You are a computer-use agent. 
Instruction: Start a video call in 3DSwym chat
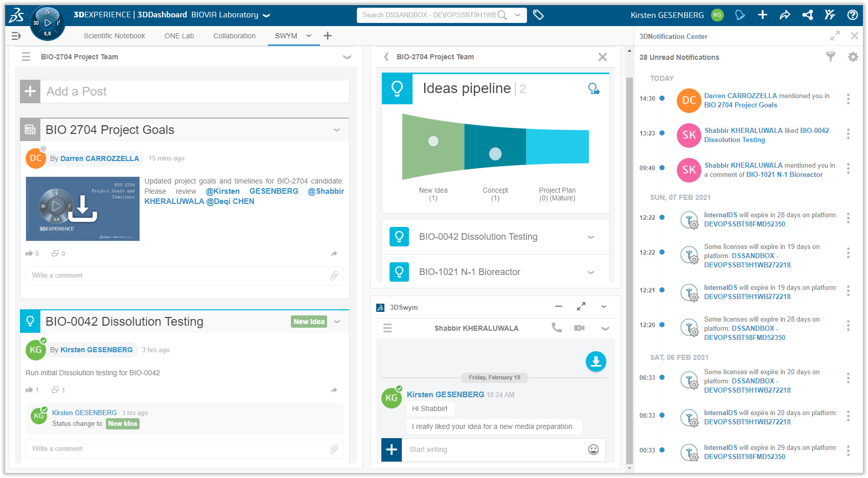(x=579, y=328)
